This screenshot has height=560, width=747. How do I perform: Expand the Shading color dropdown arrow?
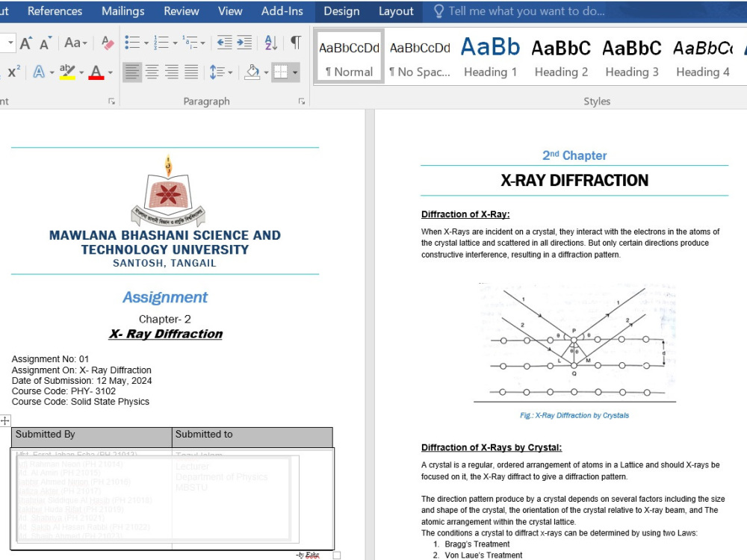[267, 72]
